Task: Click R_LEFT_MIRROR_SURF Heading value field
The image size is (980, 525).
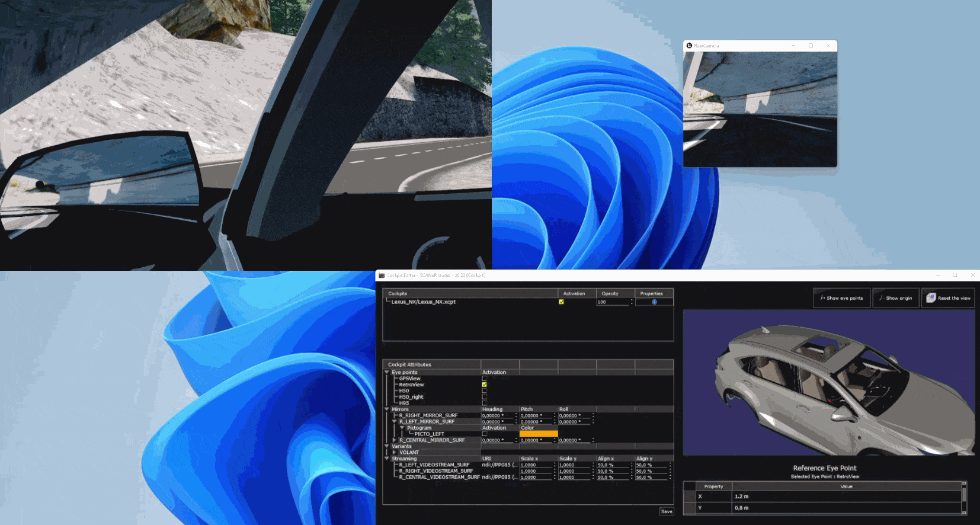Action: [x=498, y=422]
